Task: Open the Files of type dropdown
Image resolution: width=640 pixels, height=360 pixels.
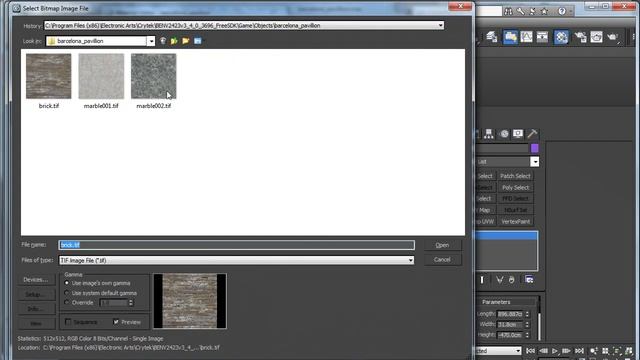Action: pyautogui.click(x=410, y=260)
